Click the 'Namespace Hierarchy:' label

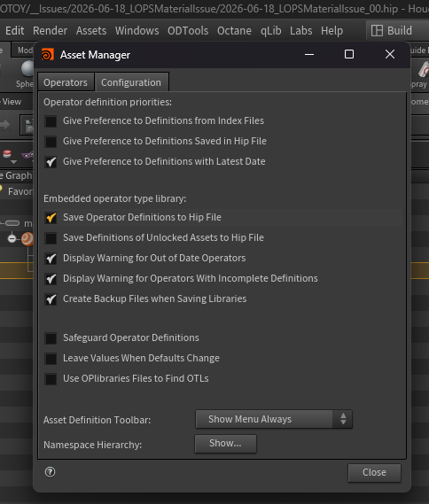[x=92, y=445]
